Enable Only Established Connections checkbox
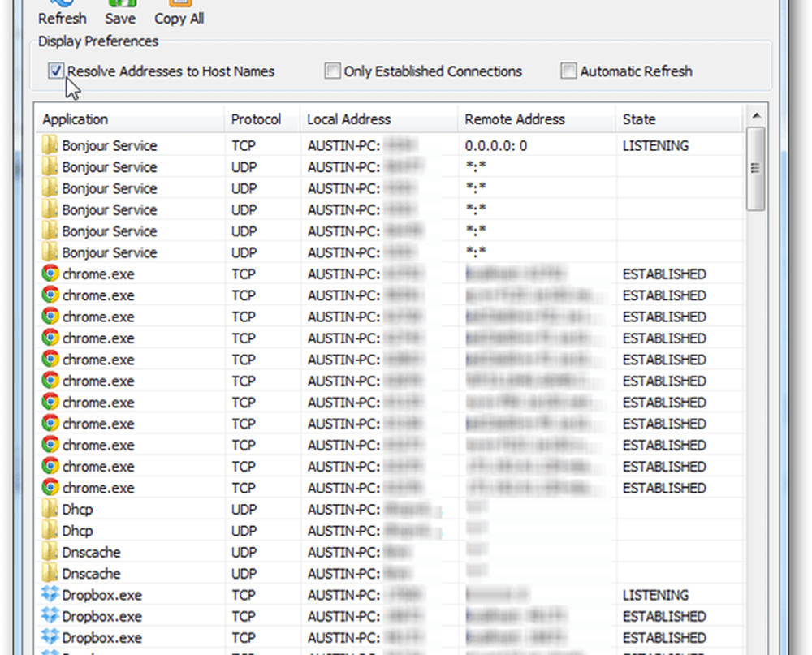The width and height of the screenshot is (812, 655). click(x=332, y=71)
